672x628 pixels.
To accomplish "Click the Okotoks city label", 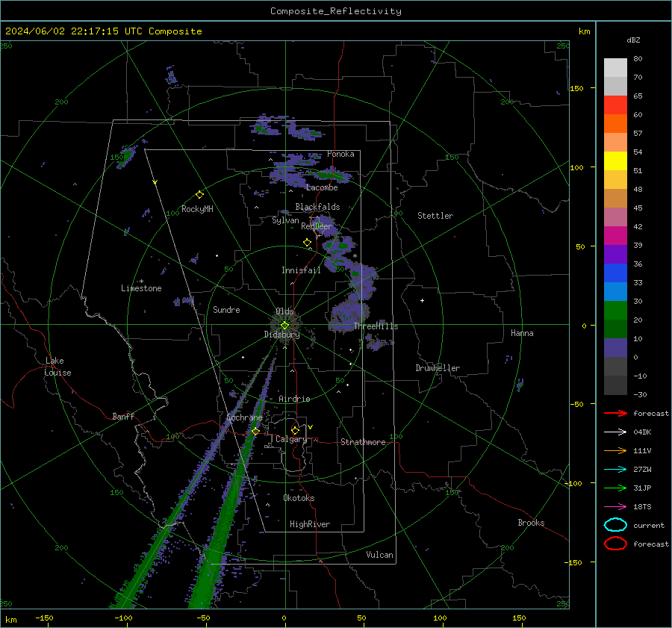I will [x=299, y=498].
